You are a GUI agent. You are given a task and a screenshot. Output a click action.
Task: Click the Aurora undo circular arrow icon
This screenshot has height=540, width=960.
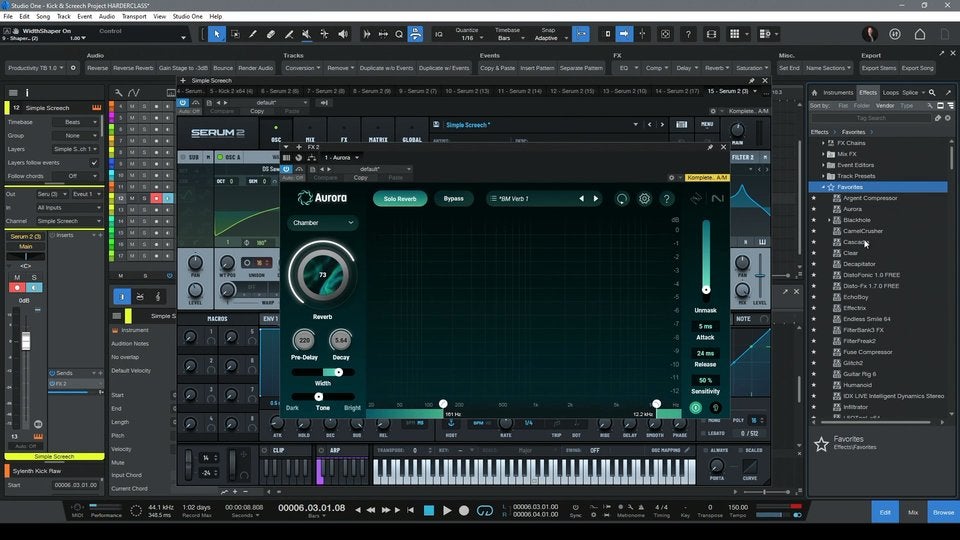point(621,199)
